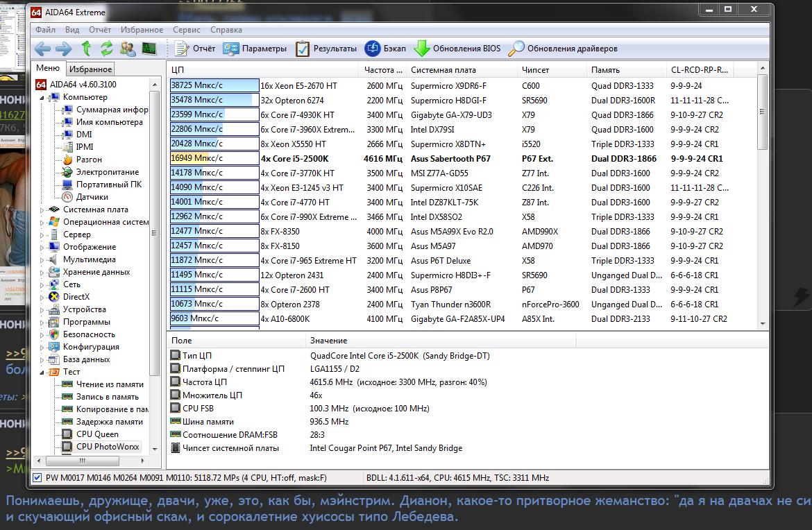Open the Файл menu
This screenshot has height=530, width=812.
pos(46,30)
